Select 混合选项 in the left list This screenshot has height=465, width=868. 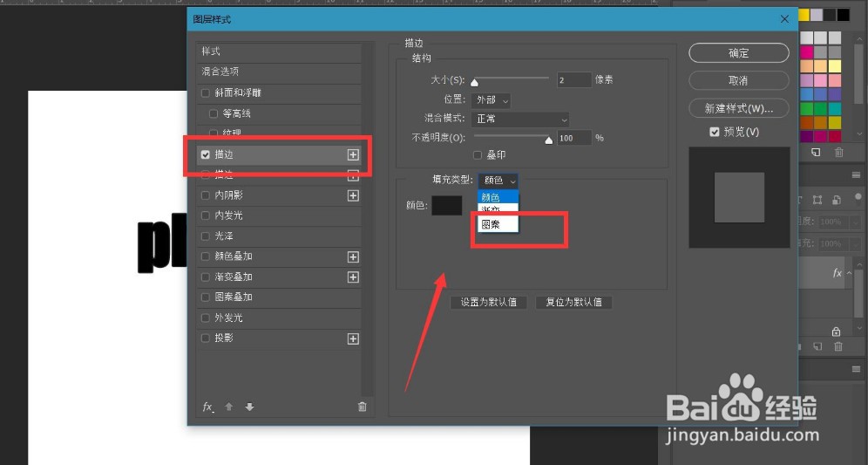(x=279, y=72)
